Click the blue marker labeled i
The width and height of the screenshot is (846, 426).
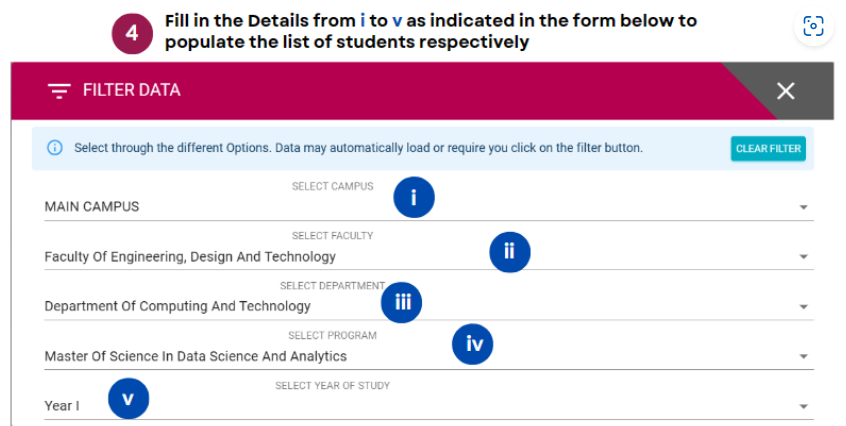click(x=414, y=197)
